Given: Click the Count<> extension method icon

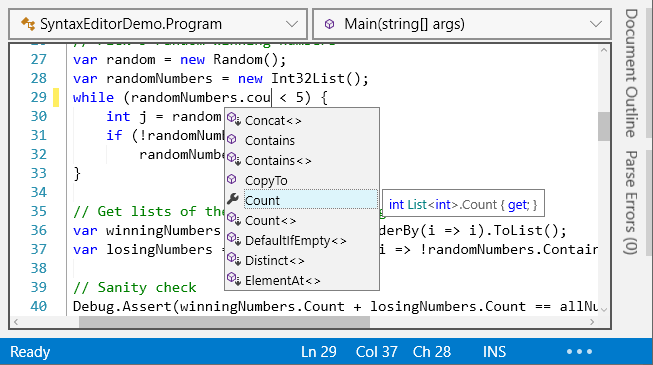Looking at the screenshot, I should (233, 220).
